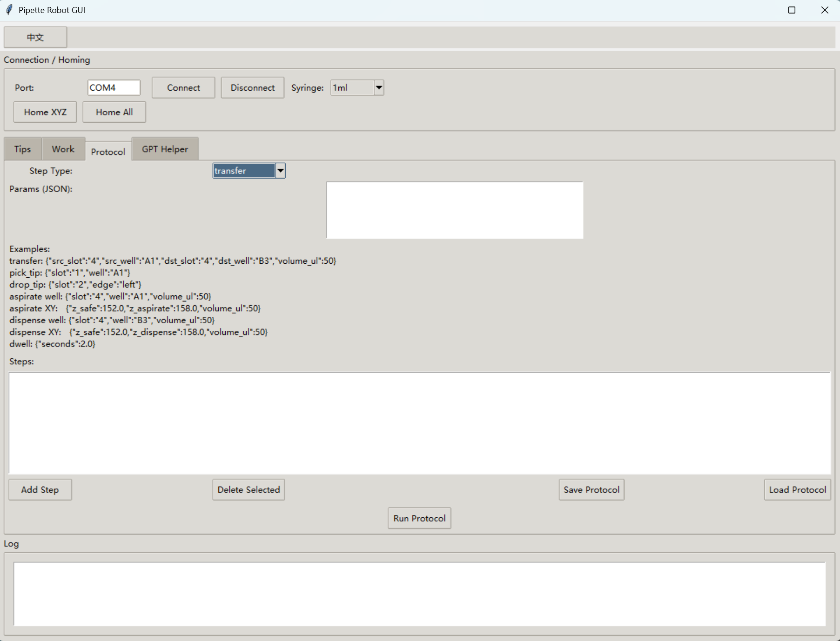Open the Syringe size dropdown

click(x=379, y=87)
